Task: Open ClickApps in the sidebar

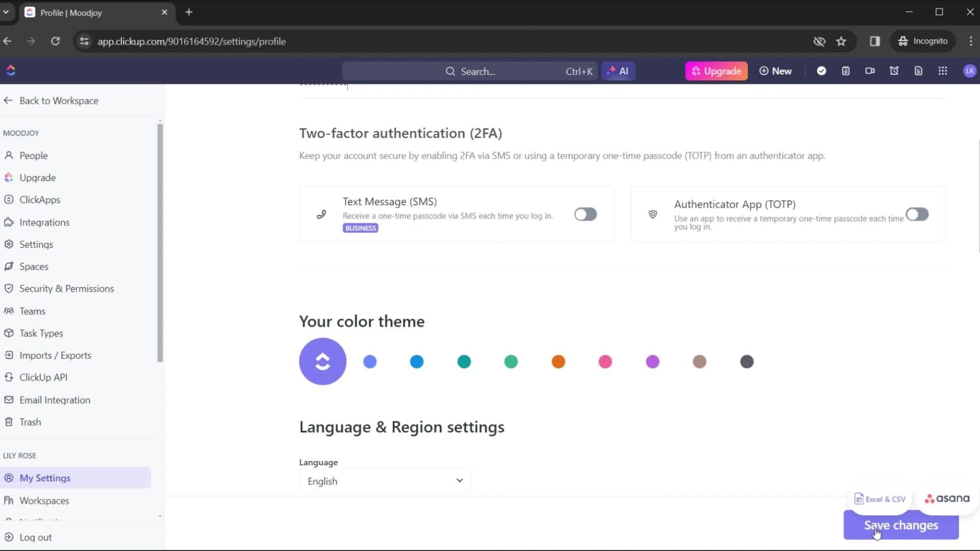Action: pyautogui.click(x=40, y=200)
